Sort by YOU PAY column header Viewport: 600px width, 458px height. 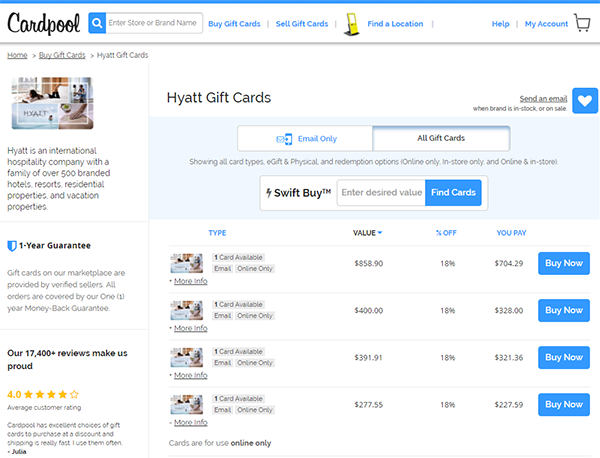(x=511, y=233)
